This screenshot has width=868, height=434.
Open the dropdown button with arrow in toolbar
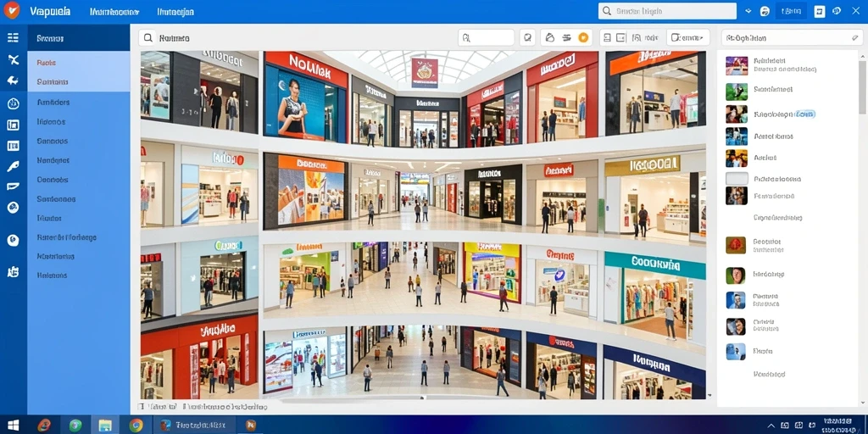(688, 37)
